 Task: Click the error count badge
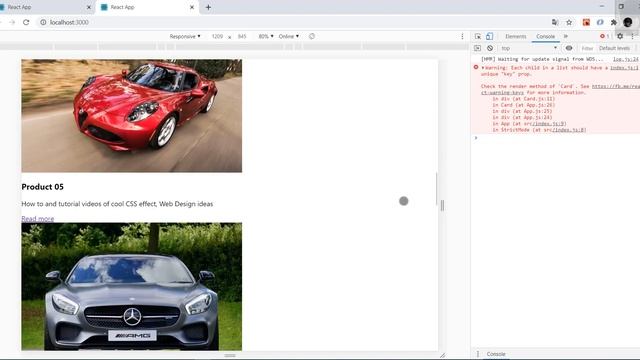(604, 36)
